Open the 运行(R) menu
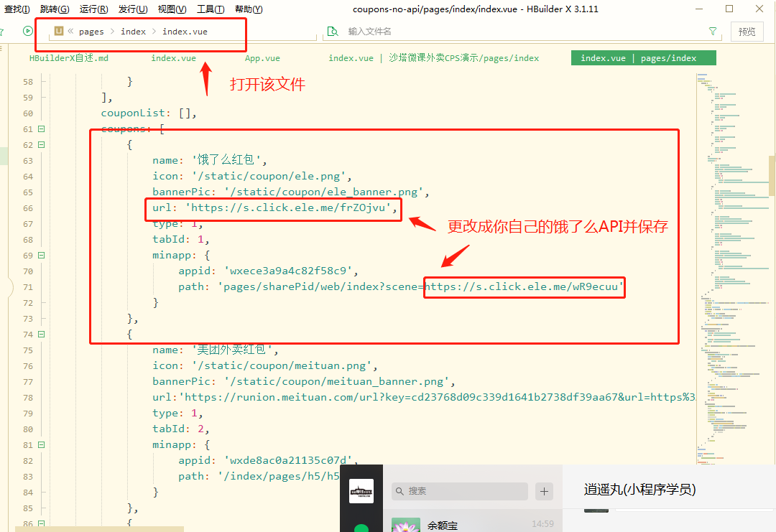776x532 pixels. coord(93,9)
